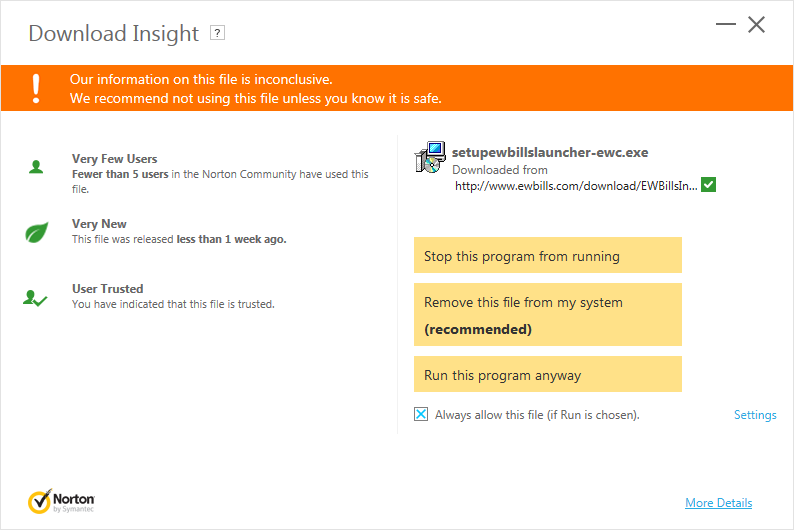Choose Run this program anyway
Screen dimensions: 794x530
click(548, 374)
